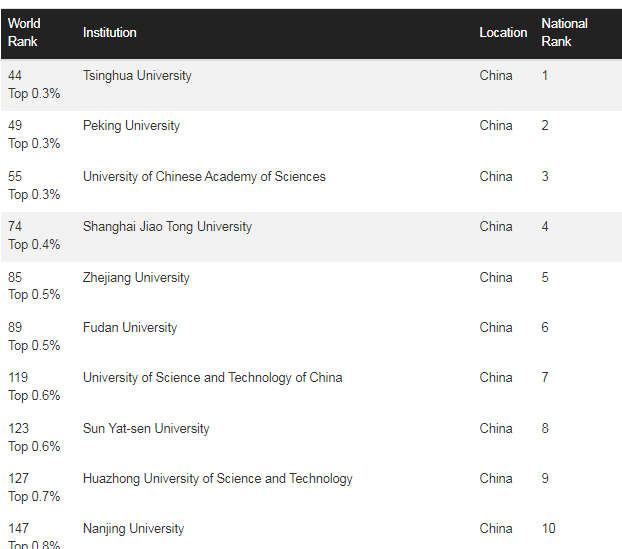Image resolution: width=622 pixels, height=549 pixels.
Task: Open the Zhejiang University row
Action: pos(136,278)
